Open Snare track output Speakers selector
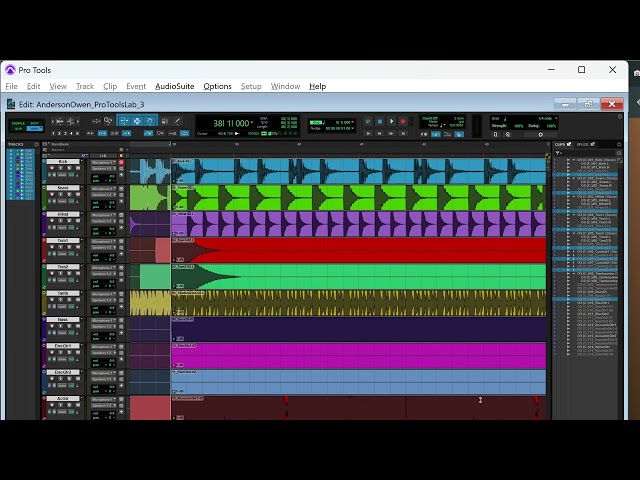 103,195
